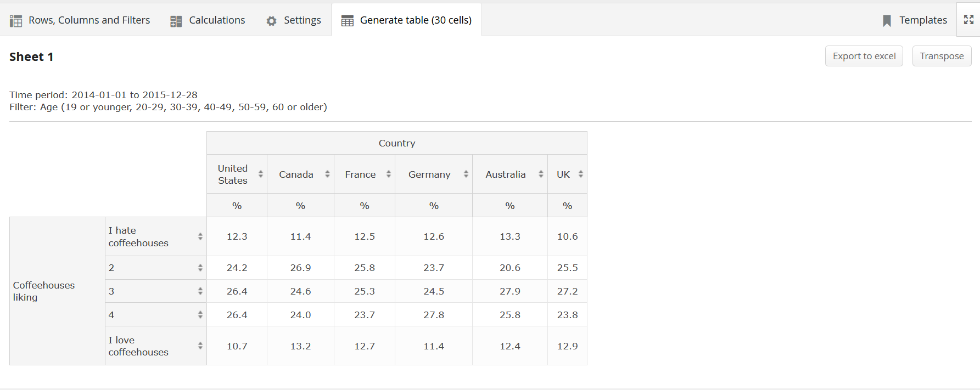Select cell value 10.7 under United States

(x=237, y=346)
